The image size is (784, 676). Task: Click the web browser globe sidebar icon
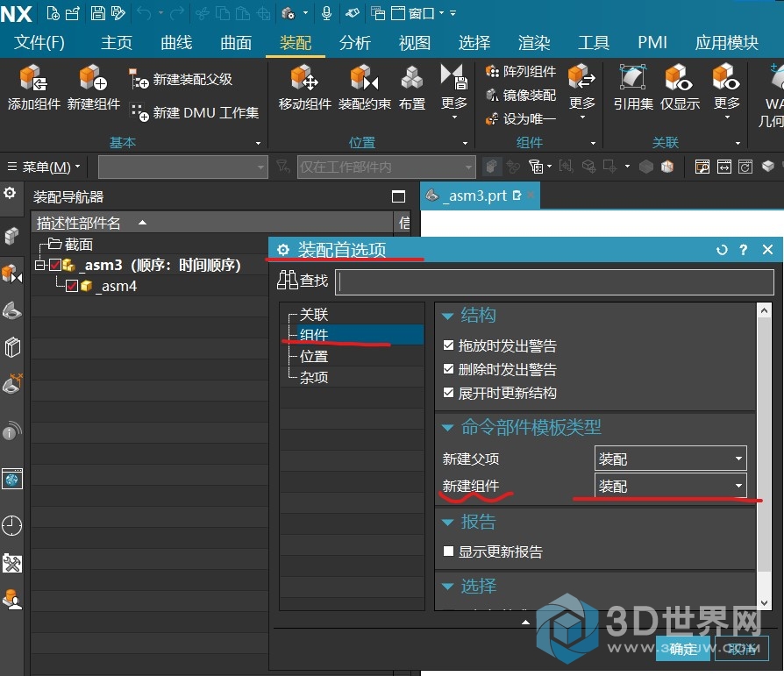(12, 479)
